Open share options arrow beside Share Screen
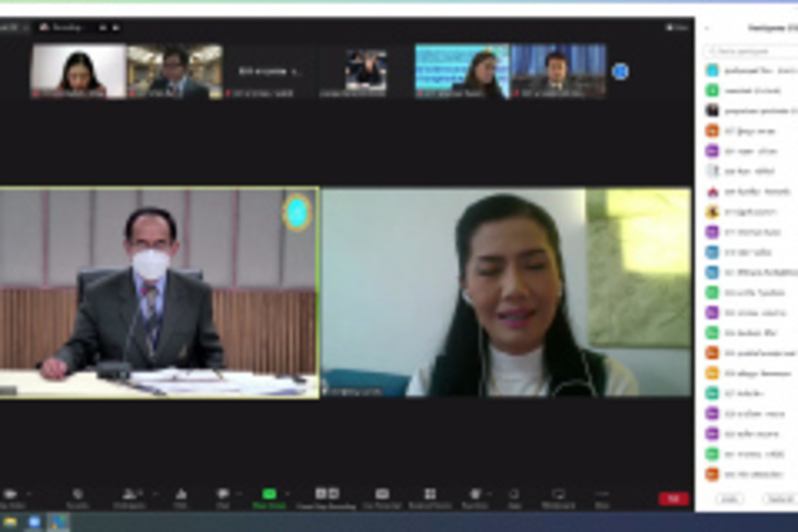 287,494
